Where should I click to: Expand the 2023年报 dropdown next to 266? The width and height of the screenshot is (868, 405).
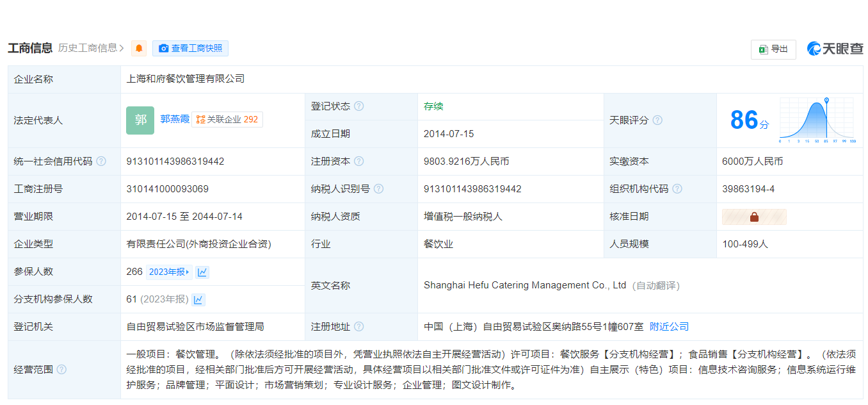pyautogui.click(x=169, y=272)
